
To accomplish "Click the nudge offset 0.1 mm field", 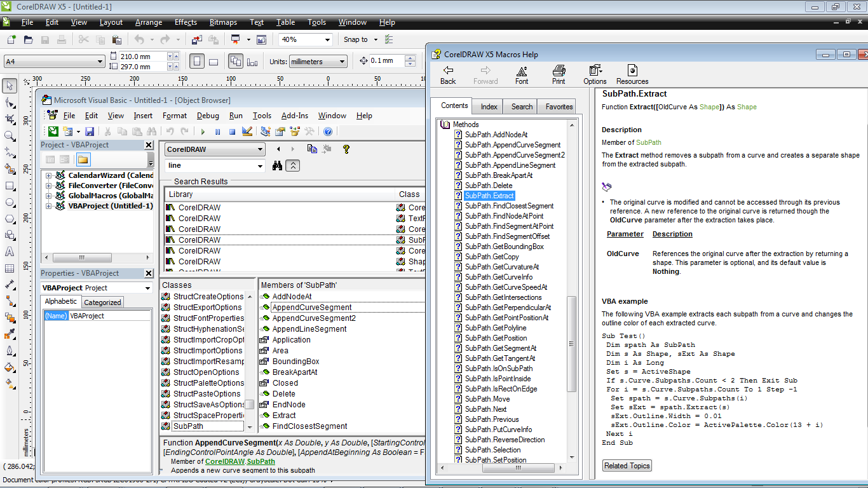I will pos(387,61).
